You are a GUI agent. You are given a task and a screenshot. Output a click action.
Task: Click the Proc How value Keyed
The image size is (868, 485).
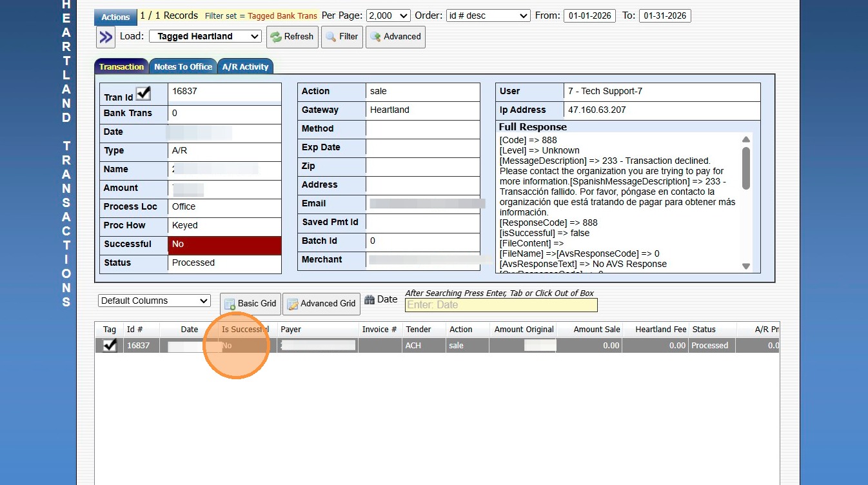185,225
